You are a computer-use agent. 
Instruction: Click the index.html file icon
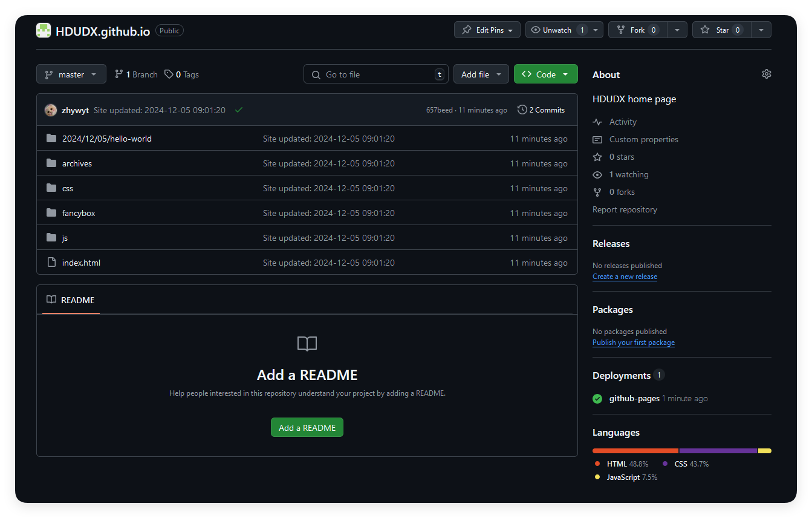click(x=51, y=263)
